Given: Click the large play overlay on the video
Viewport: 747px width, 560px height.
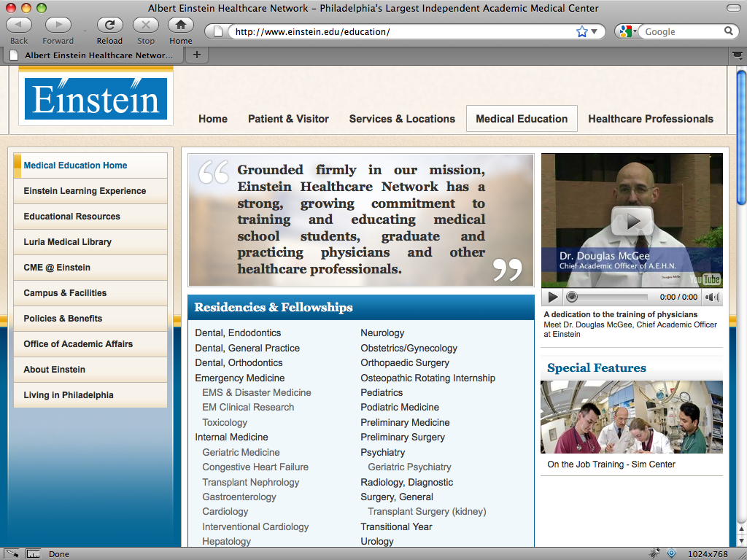Looking at the screenshot, I should pos(632,221).
